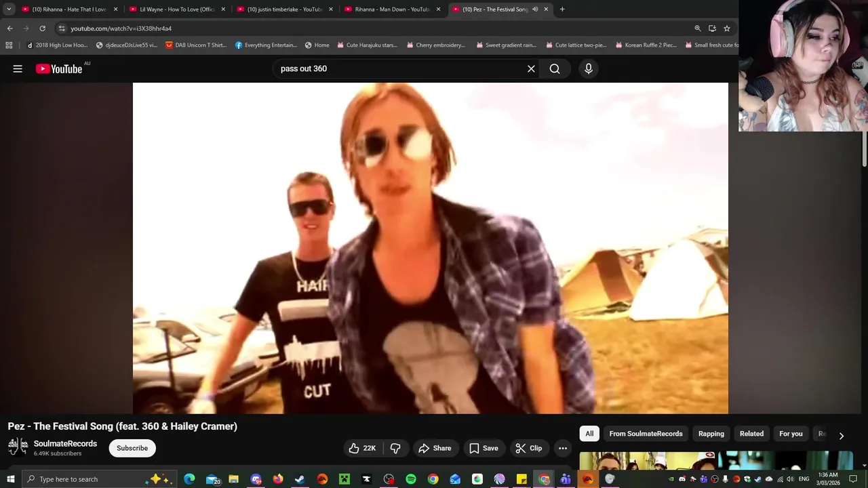Open the SoulmateRecords channel name link

click(65, 443)
